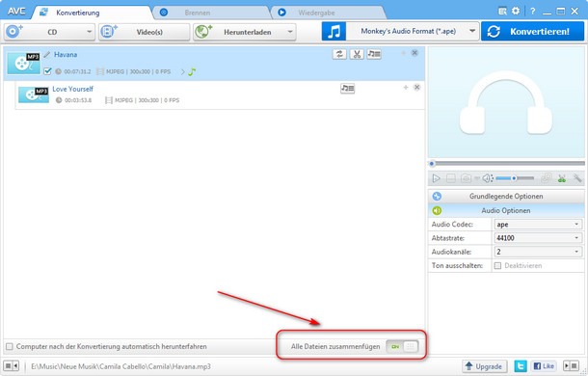Open Monkey's Audio Format output dropdown

pyautogui.click(x=413, y=32)
